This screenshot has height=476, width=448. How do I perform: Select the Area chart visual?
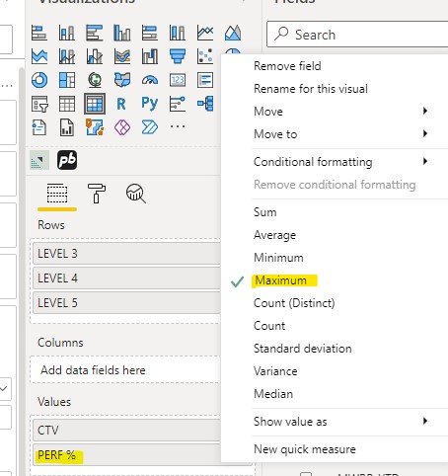tap(233, 33)
